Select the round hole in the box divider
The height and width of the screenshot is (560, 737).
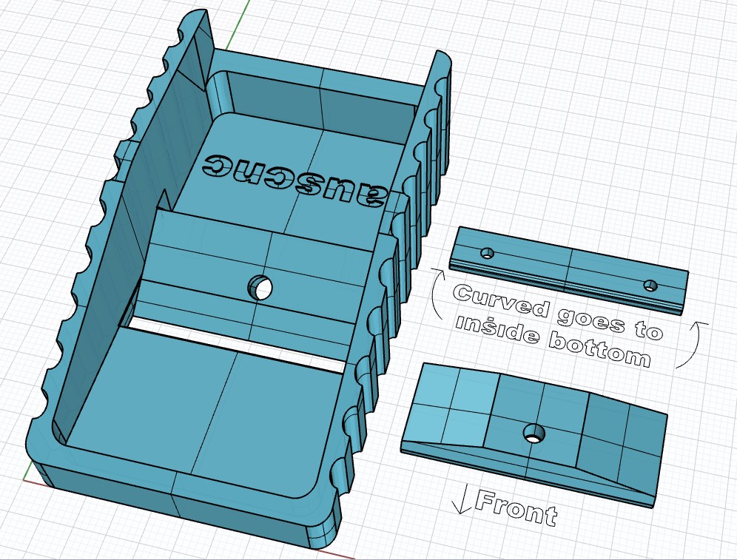260,288
